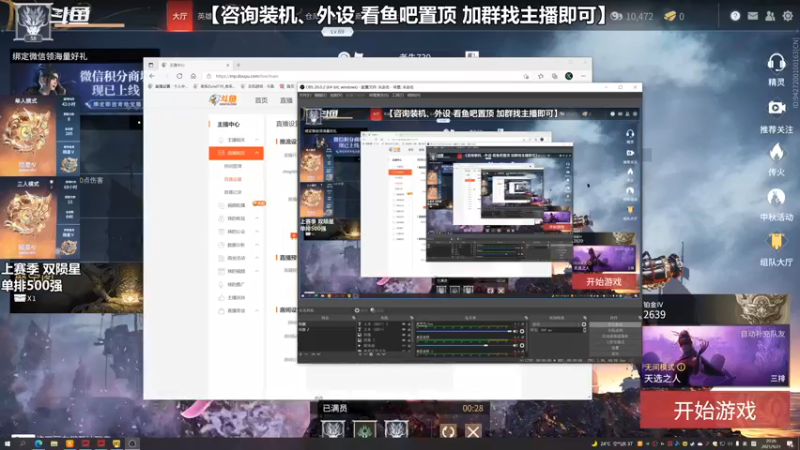Toggle visibility of third OBS source

click(x=404, y=335)
